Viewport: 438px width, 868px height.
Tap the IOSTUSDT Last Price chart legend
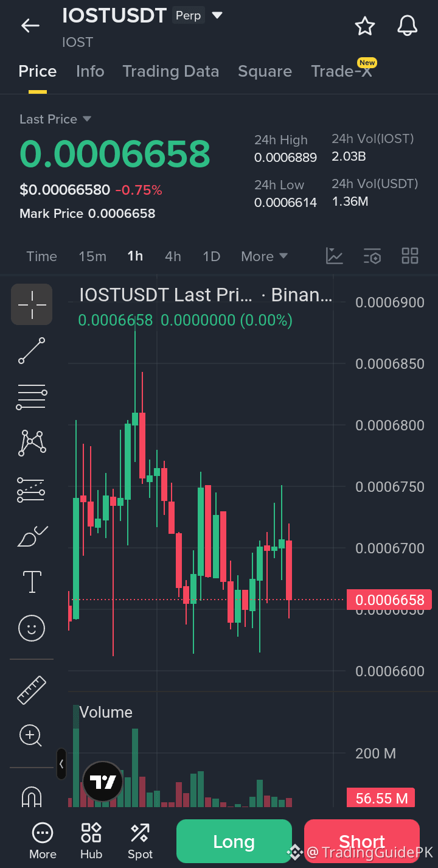tap(206, 295)
